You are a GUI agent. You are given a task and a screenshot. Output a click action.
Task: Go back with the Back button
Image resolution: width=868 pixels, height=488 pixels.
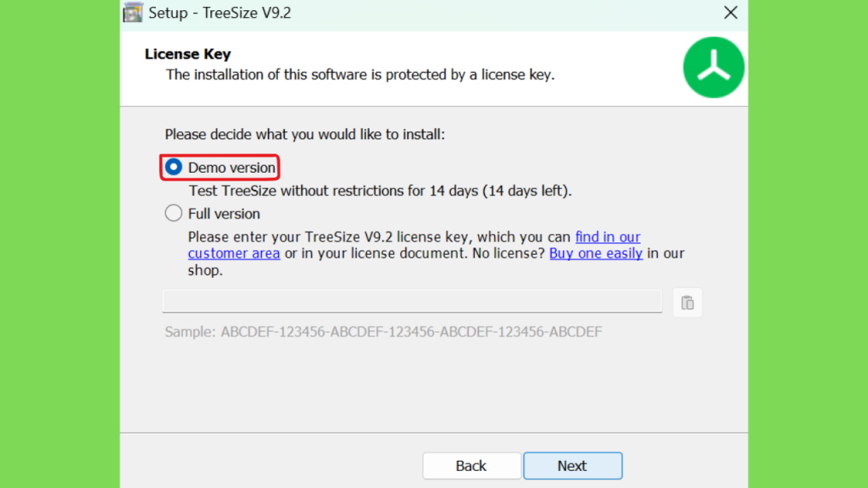click(471, 466)
